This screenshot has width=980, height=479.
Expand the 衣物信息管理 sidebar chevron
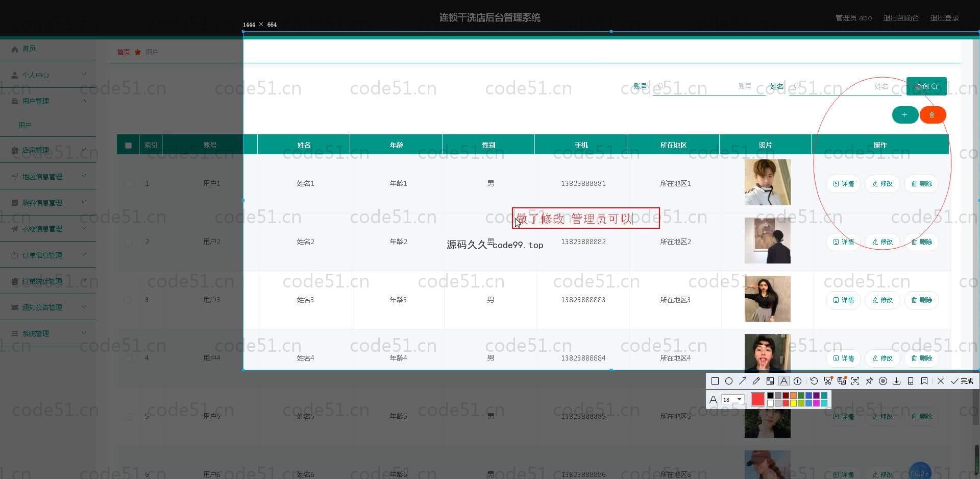pyautogui.click(x=84, y=228)
